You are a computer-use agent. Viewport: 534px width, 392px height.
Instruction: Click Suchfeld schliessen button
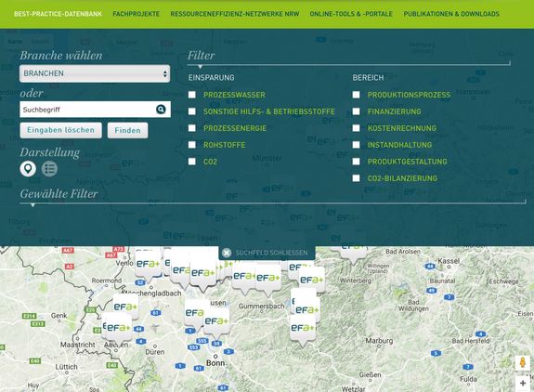click(267, 253)
